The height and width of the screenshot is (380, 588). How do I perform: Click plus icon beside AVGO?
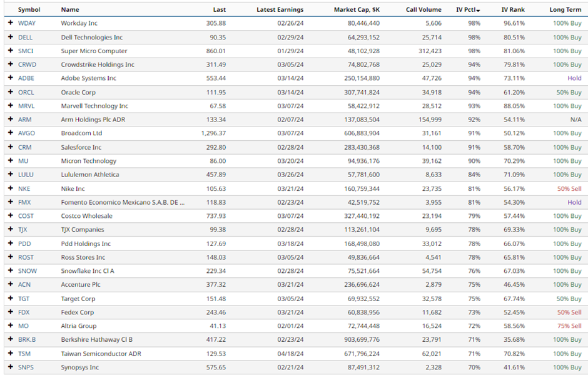click(x=10, y=133)
